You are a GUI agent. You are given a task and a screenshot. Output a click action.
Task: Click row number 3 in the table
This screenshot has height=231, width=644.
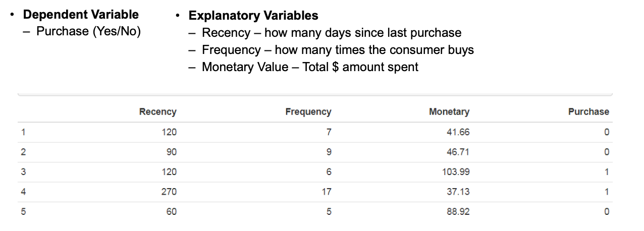[x=23, y=172]
